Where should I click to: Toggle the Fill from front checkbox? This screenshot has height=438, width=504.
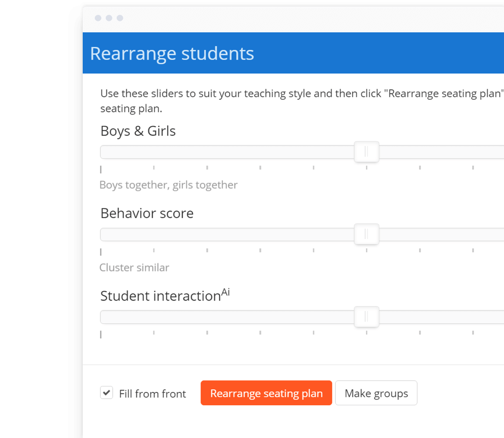click(106, 393)
